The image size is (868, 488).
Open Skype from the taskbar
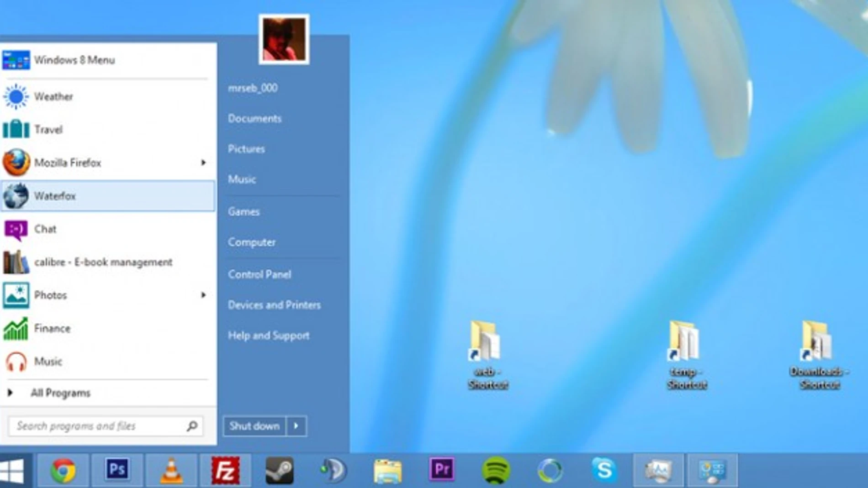pos(604,469)
